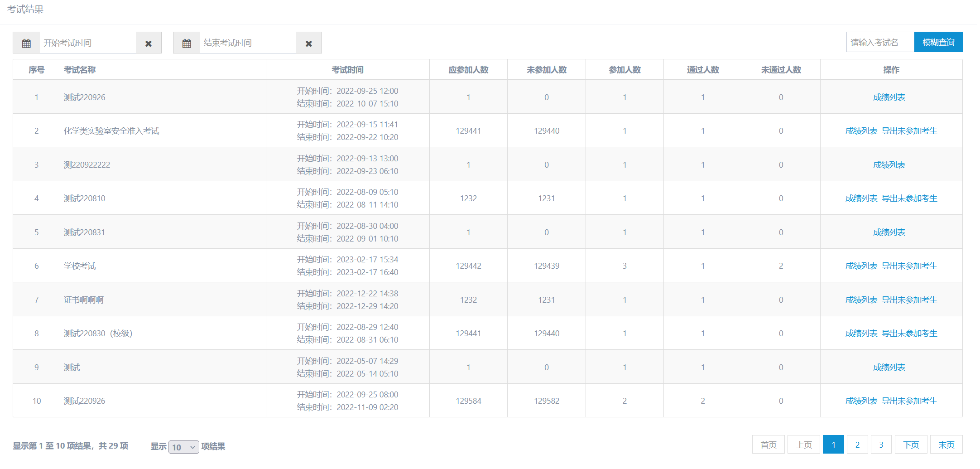Select exam name 化学类实验室安全准入考试

[x=111, y=131]
